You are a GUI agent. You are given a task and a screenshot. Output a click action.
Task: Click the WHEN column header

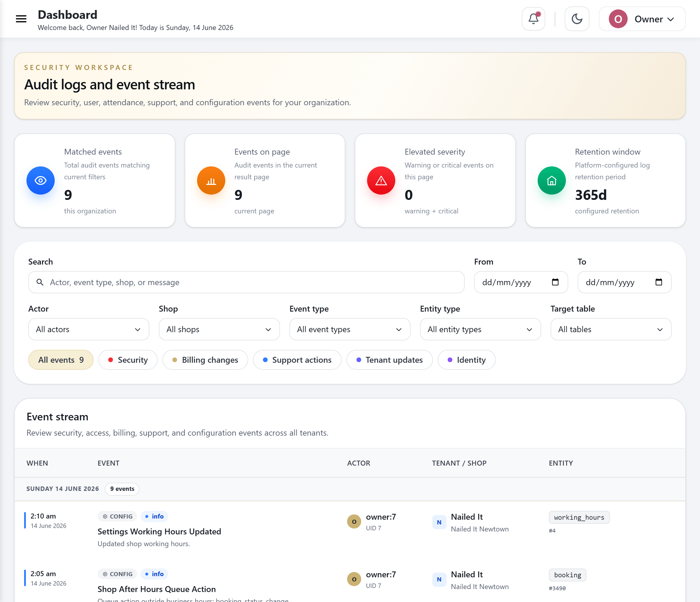tap(37, 463)
